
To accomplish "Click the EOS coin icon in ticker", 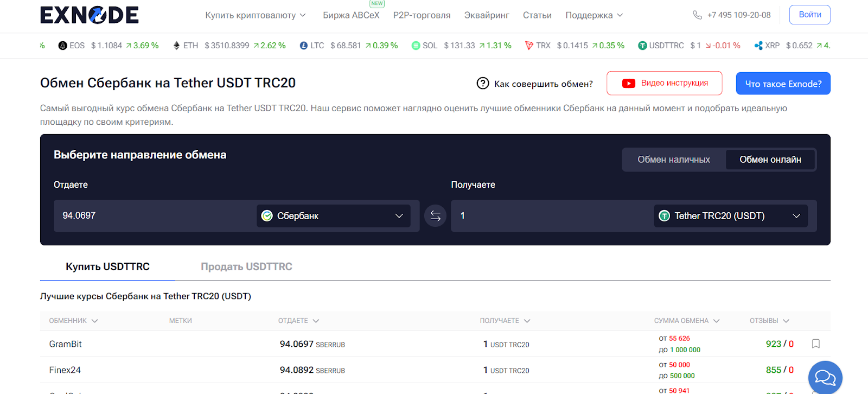I will (63, 46).
